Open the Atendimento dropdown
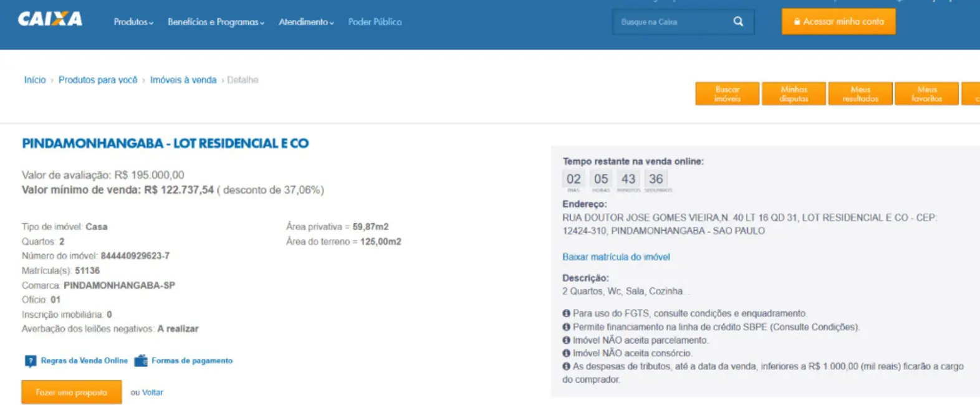The width and height of the screenshot is (980, 405). [x=305, y=22]
